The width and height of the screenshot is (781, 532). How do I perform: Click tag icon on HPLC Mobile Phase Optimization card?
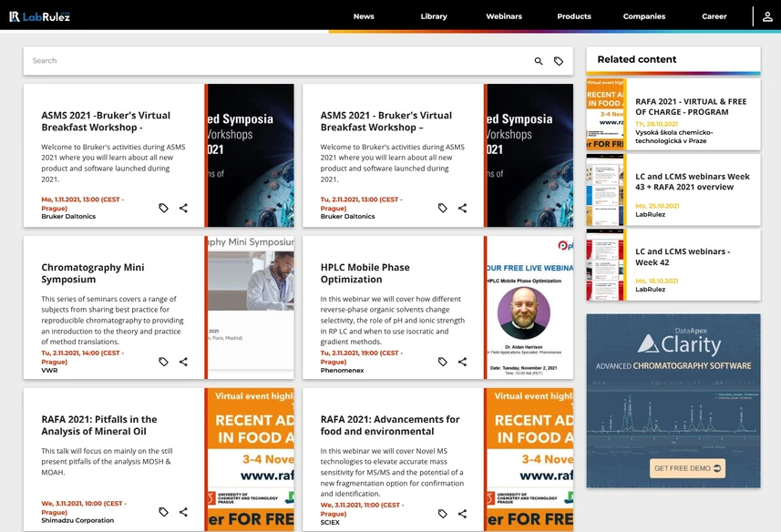tap(442, 362)
